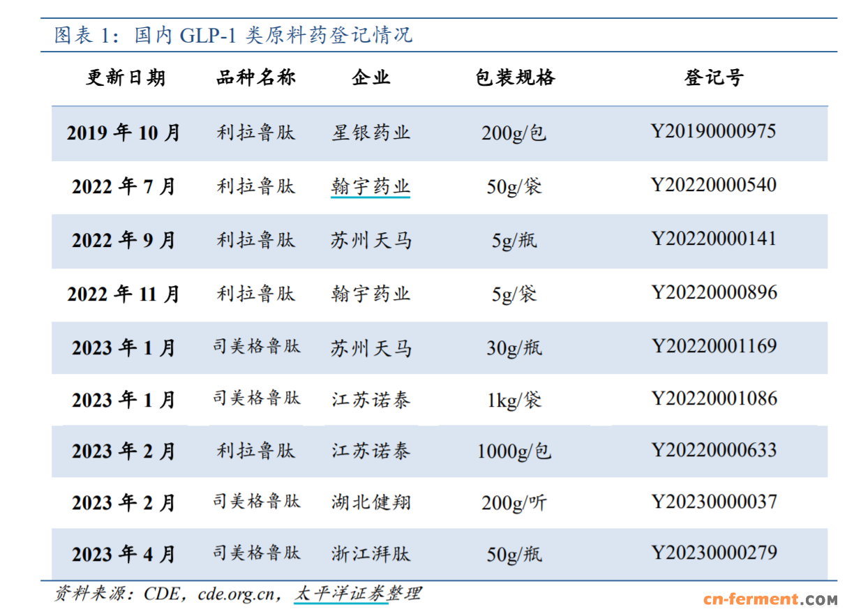Select the 品种名称 column header
The height and width of the screenshot is (616, 847).
point(256,77)
